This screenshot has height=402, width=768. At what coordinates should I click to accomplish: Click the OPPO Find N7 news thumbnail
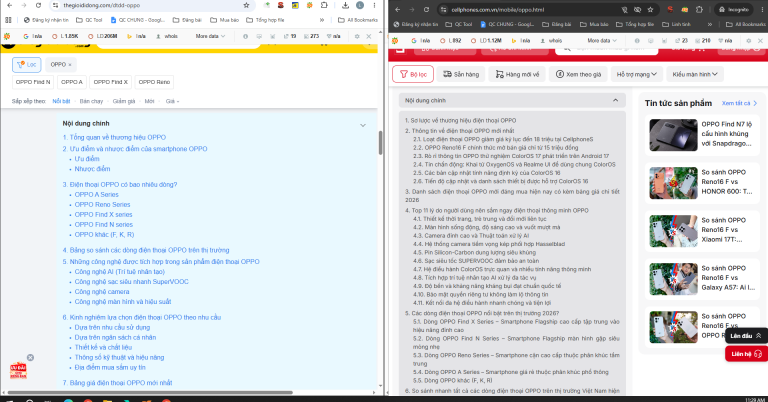point(673,135)
